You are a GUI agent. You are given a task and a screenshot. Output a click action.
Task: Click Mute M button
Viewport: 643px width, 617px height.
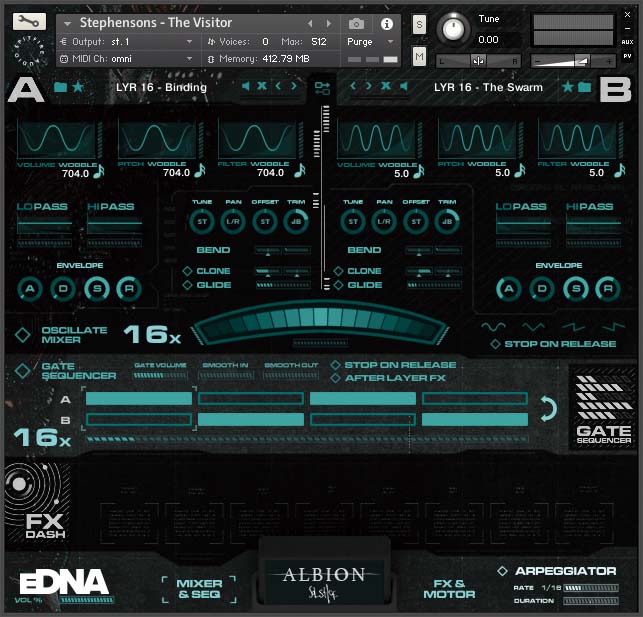click(x=419, y=57)
